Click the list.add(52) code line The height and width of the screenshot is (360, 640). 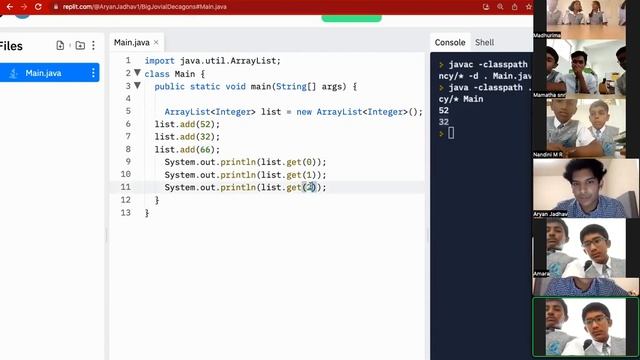click(x=187, y=124)
